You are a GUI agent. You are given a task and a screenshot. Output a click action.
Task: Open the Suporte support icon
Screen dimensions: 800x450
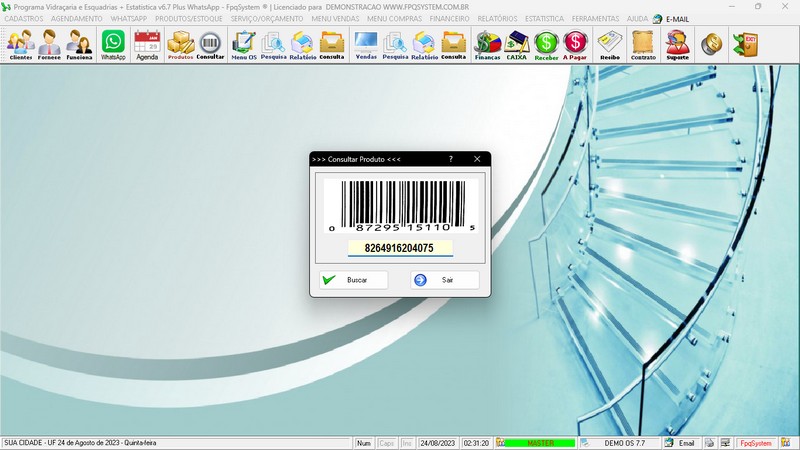tap(678, 45)
